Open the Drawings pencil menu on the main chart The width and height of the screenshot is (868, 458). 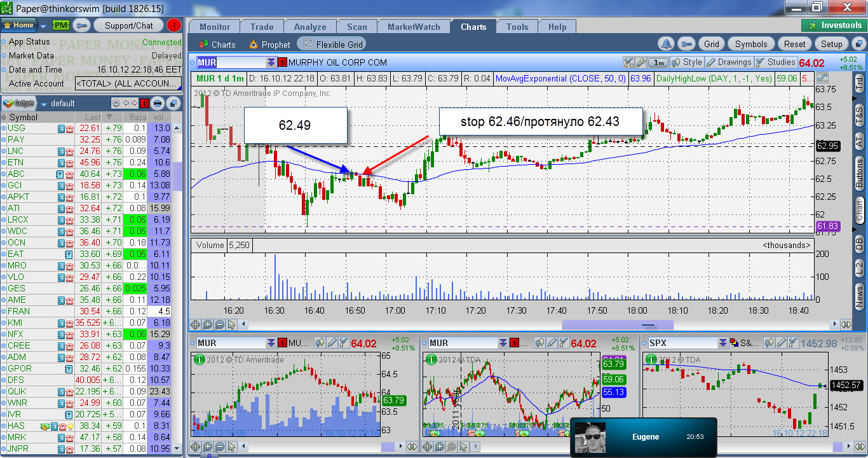(729, 62)
